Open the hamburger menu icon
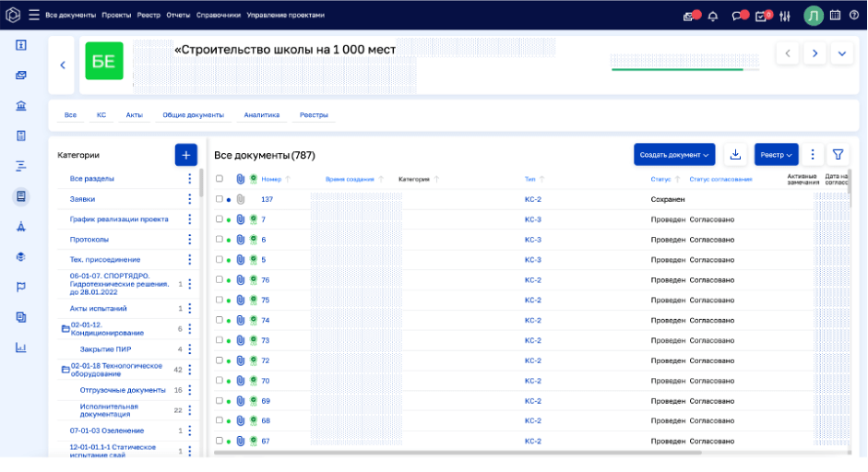The image size is (868, 472). point(34,16)
